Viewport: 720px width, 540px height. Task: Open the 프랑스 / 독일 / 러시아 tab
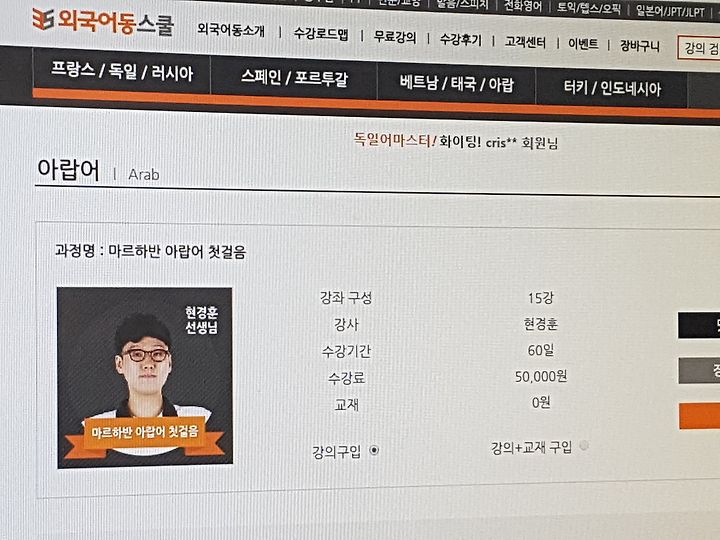coord(122,73)
